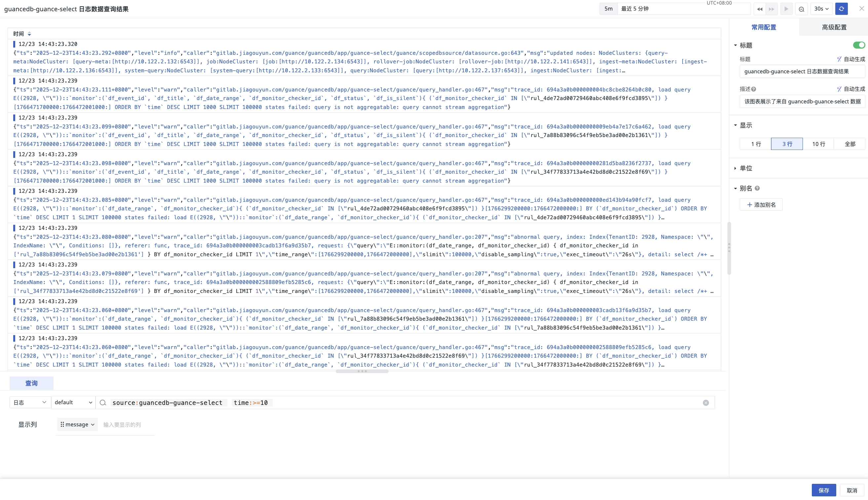Open the default index dropdown
This screenshot has width=868, height=500.
coord(73,403)
